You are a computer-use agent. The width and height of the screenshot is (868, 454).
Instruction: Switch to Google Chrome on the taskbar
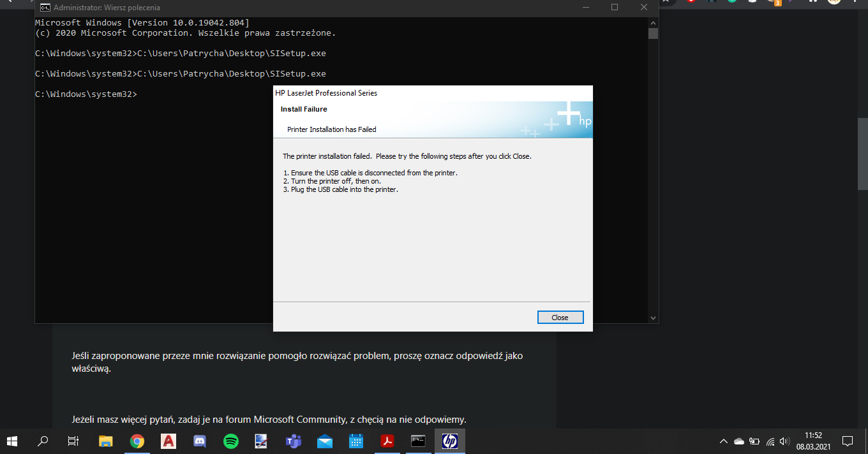(137, 441)
